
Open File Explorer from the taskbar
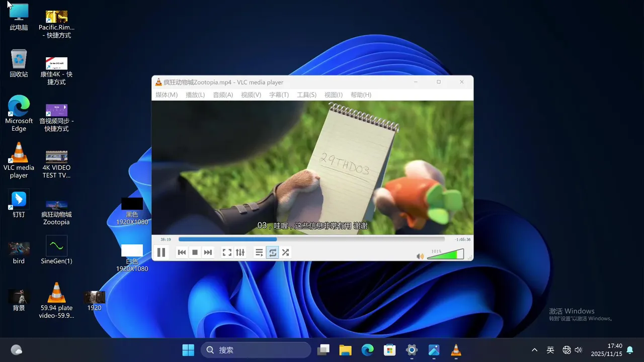(345, 350)
